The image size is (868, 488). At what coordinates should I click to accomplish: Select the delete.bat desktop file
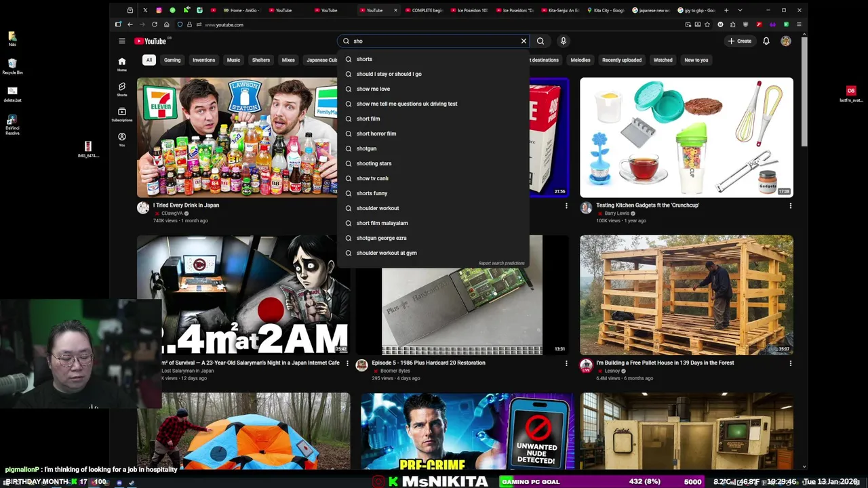tap(12, 94)
